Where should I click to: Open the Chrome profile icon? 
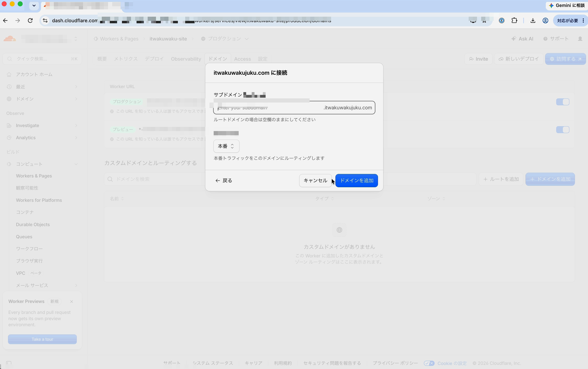[x=545, y=21]
